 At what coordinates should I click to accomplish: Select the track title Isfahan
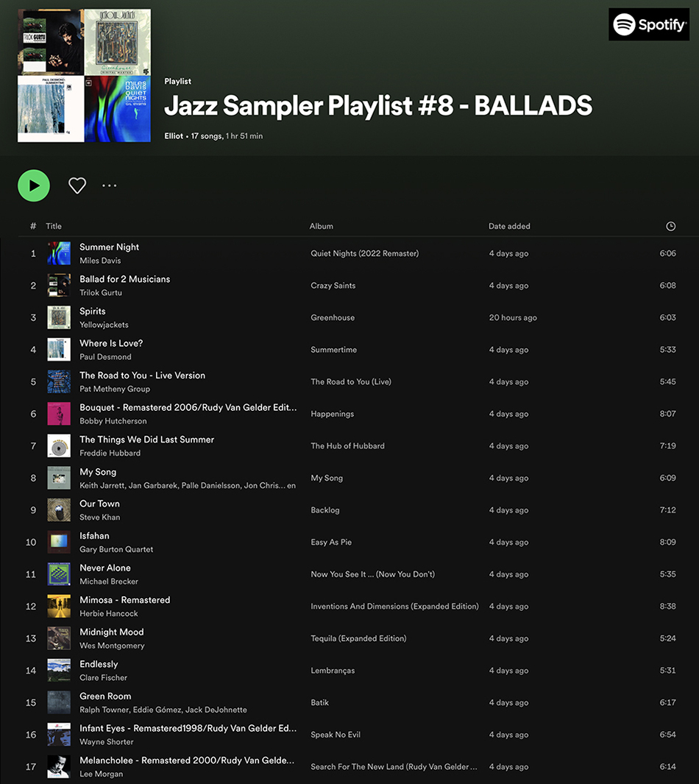pyautogui.click(x=94, y=535)
